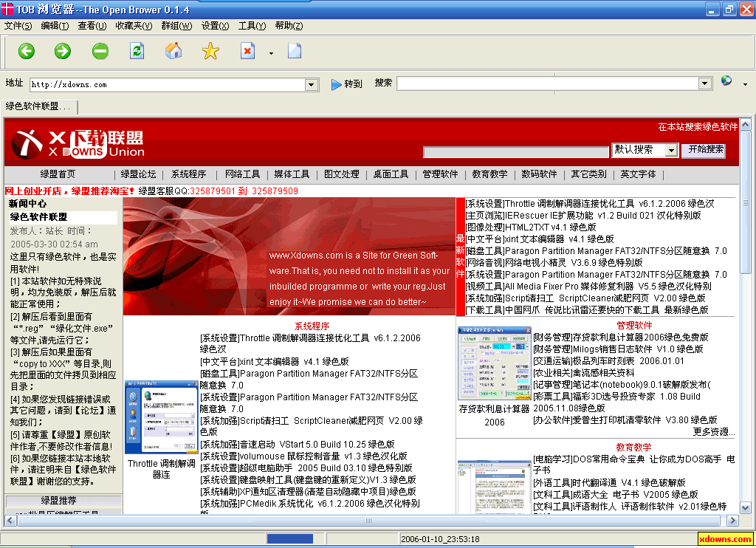Click the blue Go arrow icon
Screen dimensions: 756x548
pyautogui.click(x=336, y=84)
